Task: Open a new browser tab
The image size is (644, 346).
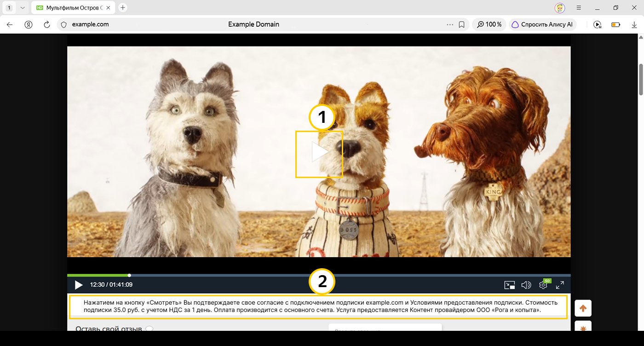Action: pyautogui.click(x=123, y=8)
